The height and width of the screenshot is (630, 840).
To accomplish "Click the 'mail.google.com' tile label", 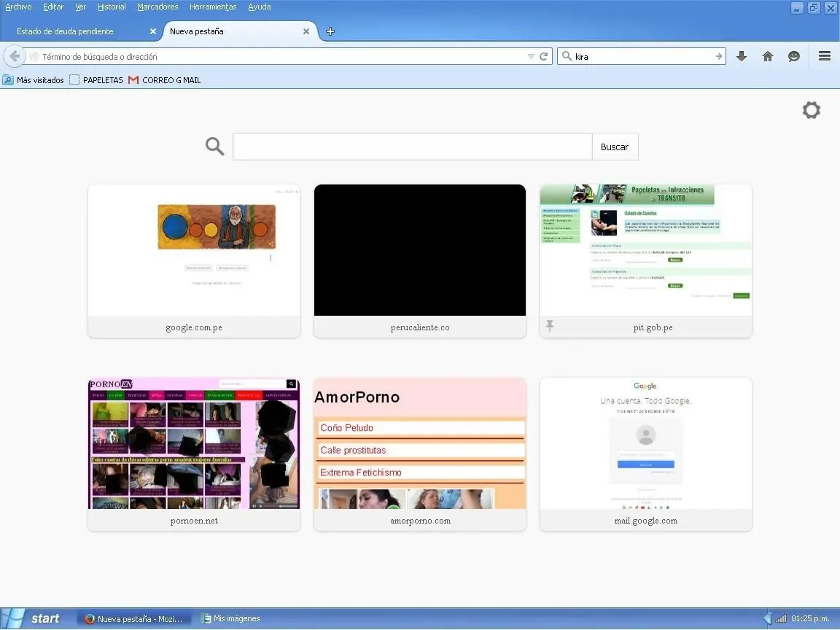I will tap(645, 521).
